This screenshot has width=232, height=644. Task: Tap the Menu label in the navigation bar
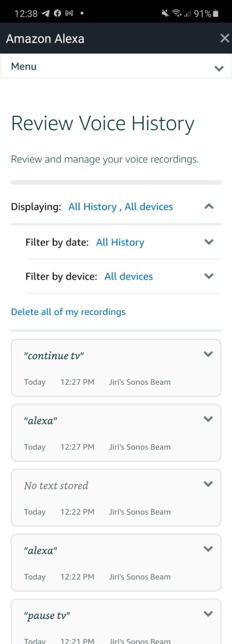[24, 66]
